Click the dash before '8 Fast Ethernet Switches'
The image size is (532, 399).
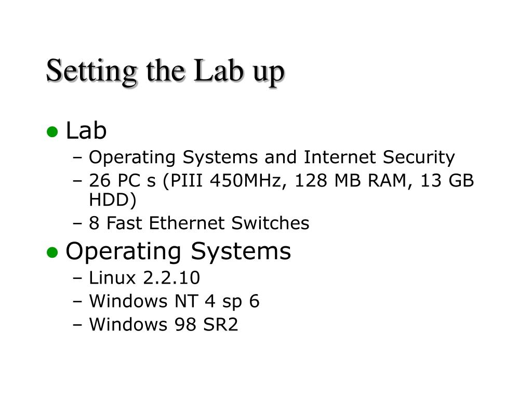pos(77,223)
